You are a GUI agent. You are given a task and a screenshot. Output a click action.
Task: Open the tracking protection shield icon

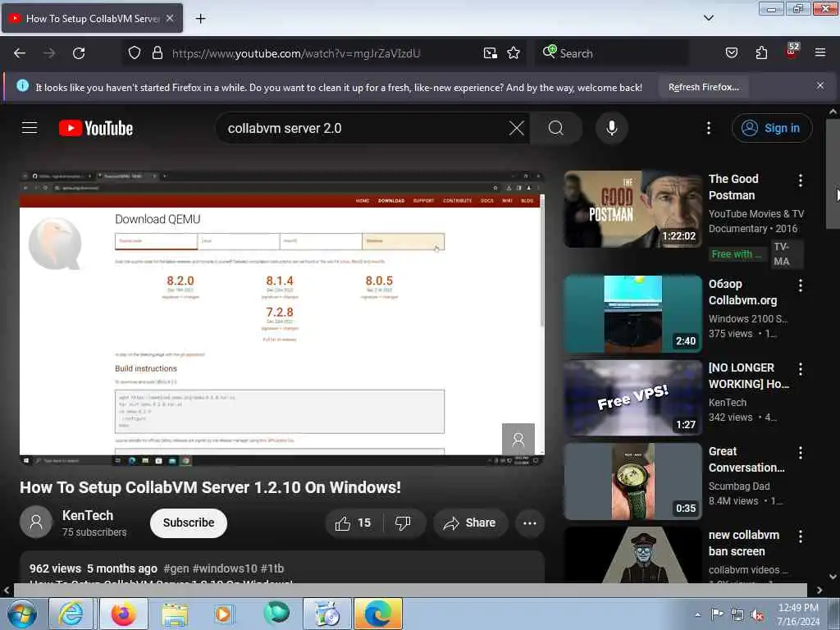pyautogui.click(x=135, y=53)
